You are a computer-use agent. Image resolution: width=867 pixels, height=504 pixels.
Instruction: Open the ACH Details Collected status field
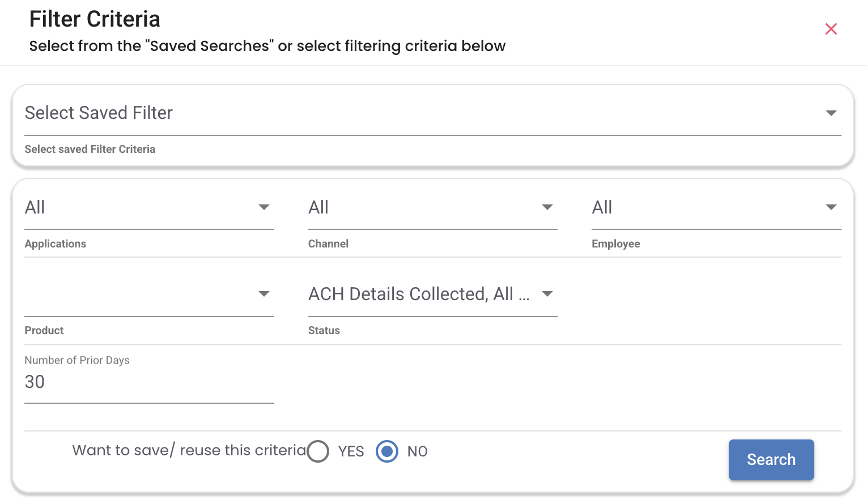(x=419, y=294)
